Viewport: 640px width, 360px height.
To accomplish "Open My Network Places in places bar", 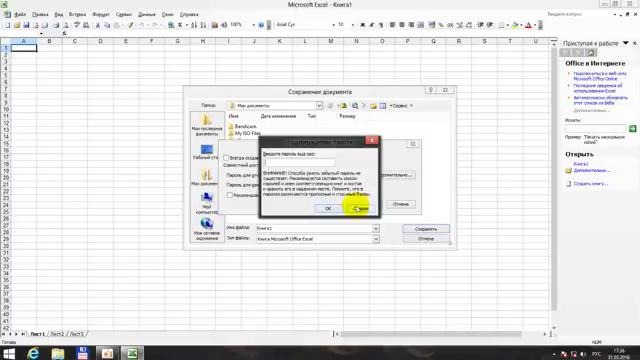I will [x=207, y=229].
